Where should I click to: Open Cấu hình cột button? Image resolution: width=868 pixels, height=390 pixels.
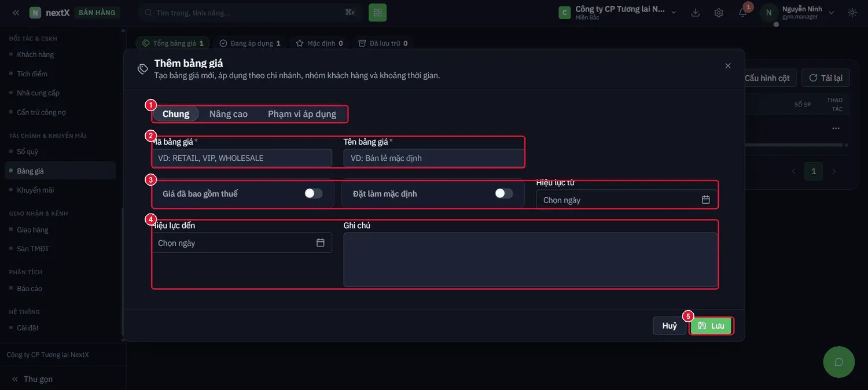point(767,78)
